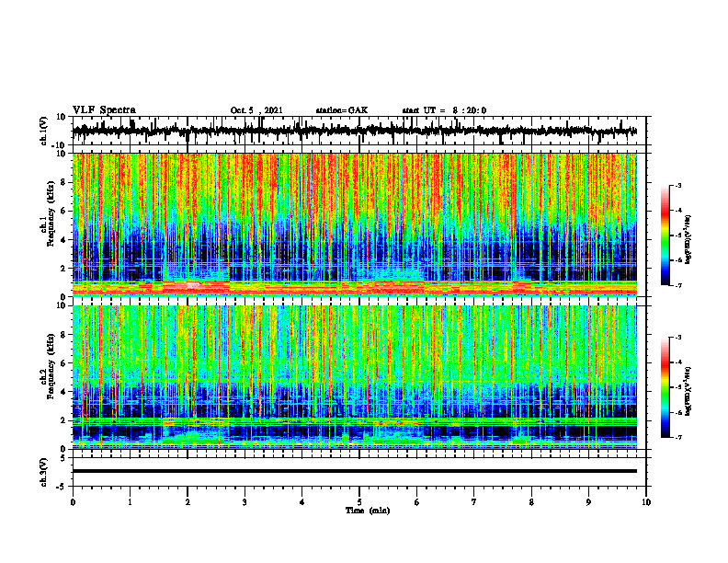The width and height of the screenshot is (728, 563).
Task: Click the "8" kHz tick on ch.2 spectrogram
Action: (64, 335)
